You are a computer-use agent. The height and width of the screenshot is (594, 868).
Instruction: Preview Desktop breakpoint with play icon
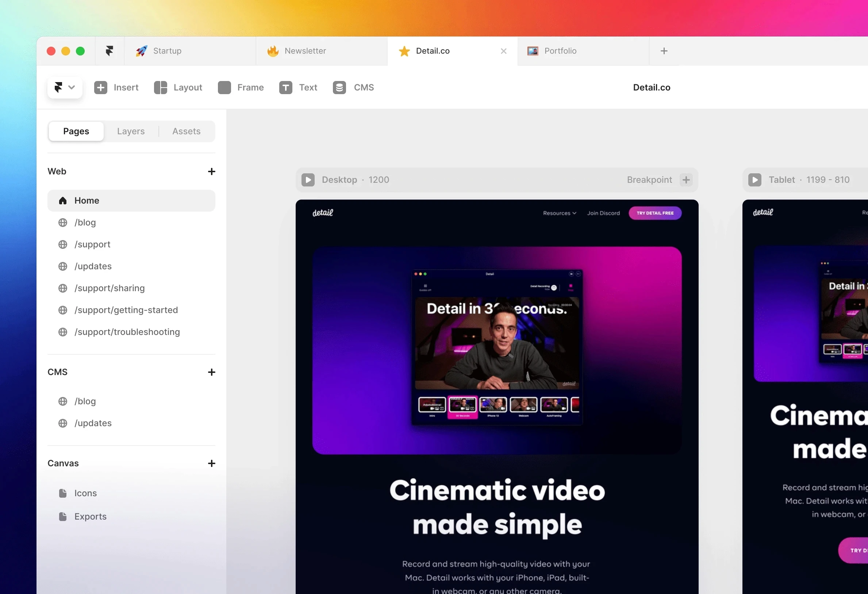(x=308, y=180)
